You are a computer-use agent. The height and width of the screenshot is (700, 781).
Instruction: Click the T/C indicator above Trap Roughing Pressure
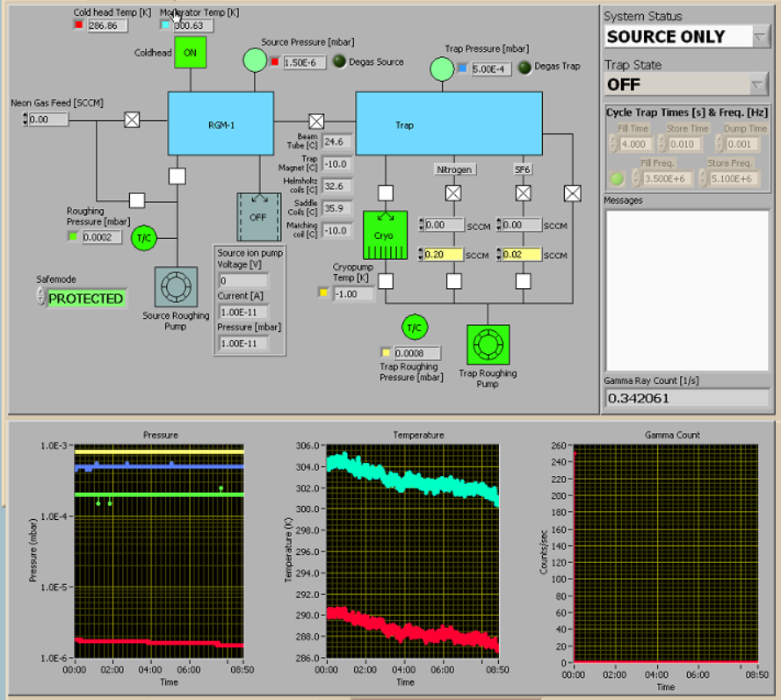[x=414, y=327]
